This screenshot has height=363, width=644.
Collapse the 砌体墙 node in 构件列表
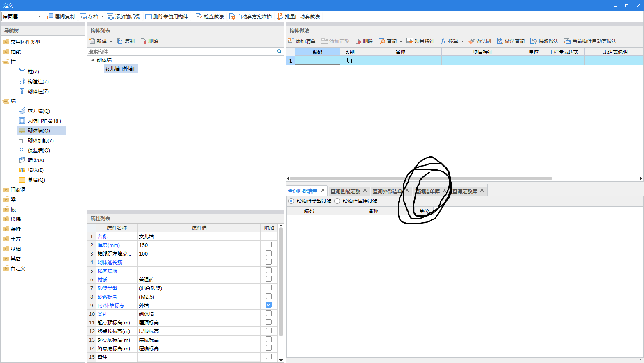93,60
